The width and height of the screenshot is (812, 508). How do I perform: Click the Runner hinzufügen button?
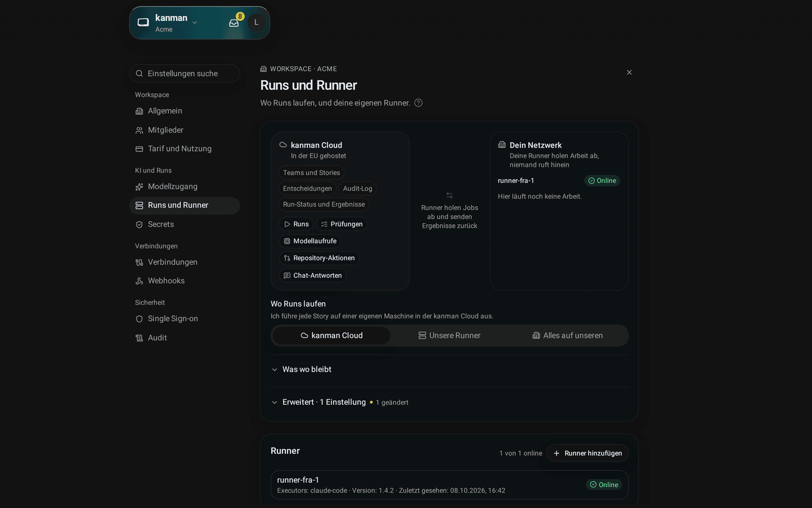click(588, 453)
